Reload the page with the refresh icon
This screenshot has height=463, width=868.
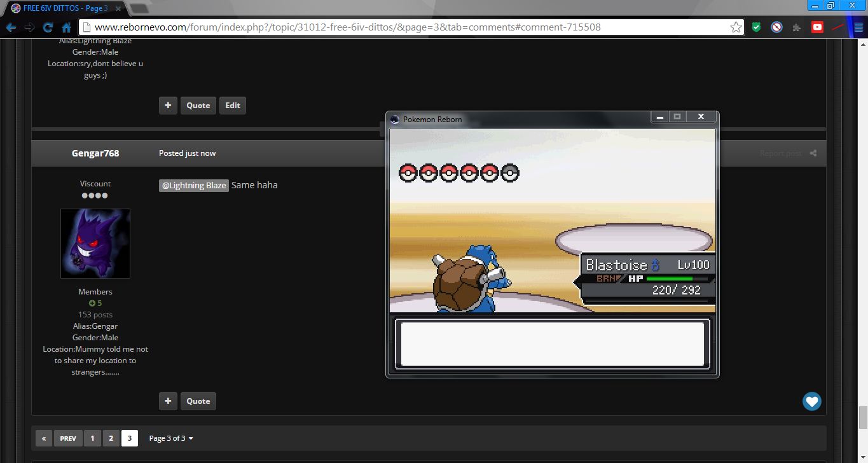[48, 27]
